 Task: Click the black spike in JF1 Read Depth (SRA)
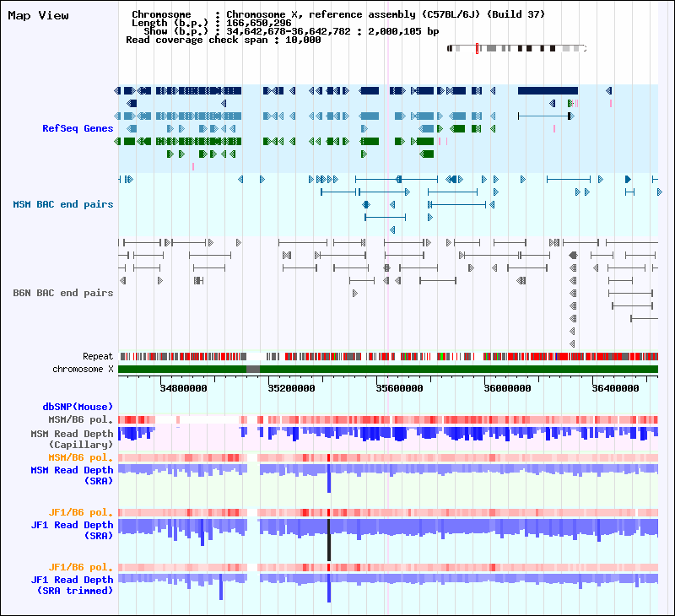pyautogui.click(x=329, y=540)
